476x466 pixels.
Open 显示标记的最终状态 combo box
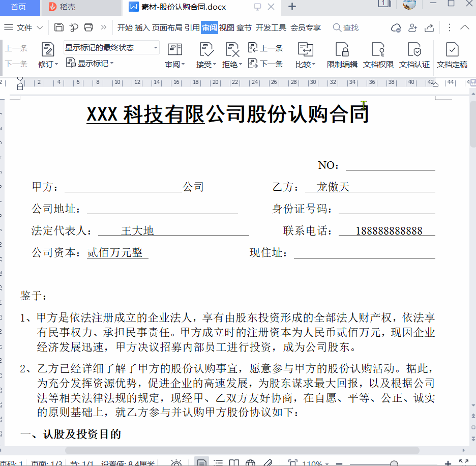coord(111,47)
